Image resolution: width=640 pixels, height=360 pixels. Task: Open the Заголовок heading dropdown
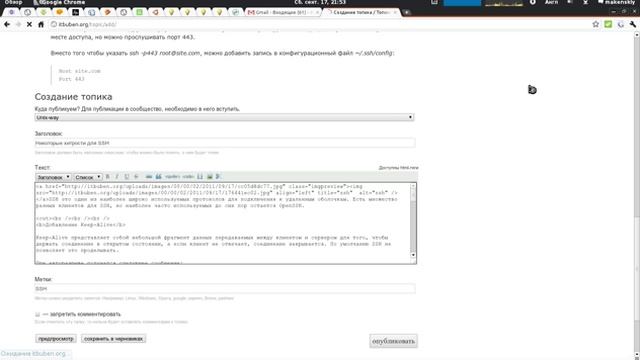pyautogui.click(x=53, y=177)
